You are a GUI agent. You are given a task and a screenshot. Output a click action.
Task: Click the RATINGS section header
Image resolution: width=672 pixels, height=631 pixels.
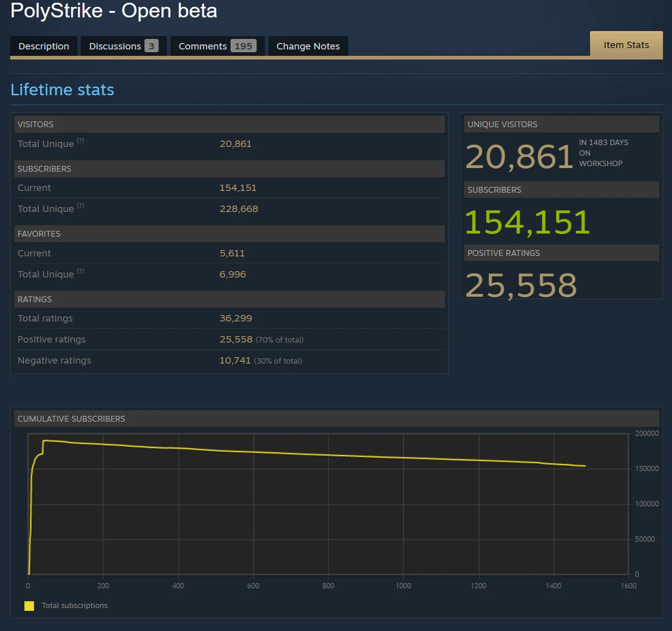(229, 299)
